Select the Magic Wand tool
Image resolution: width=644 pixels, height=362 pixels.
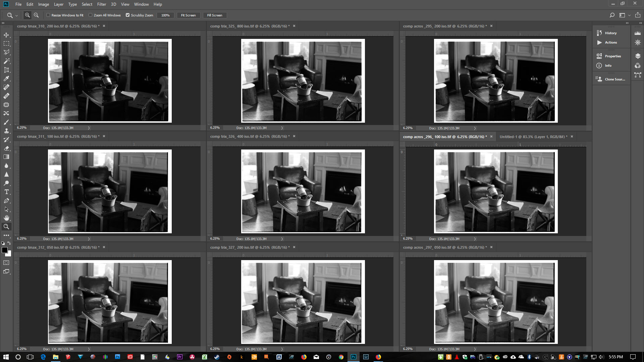6,61
